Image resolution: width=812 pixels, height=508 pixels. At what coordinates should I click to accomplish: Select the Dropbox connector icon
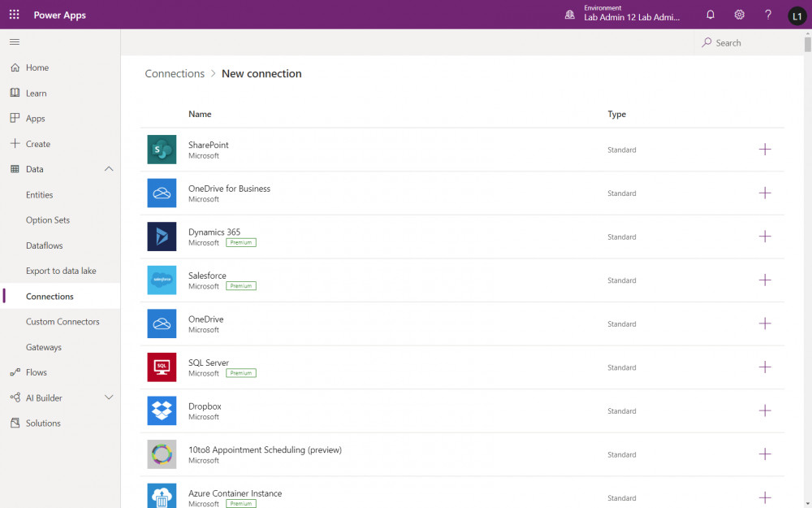click(161, 410)
